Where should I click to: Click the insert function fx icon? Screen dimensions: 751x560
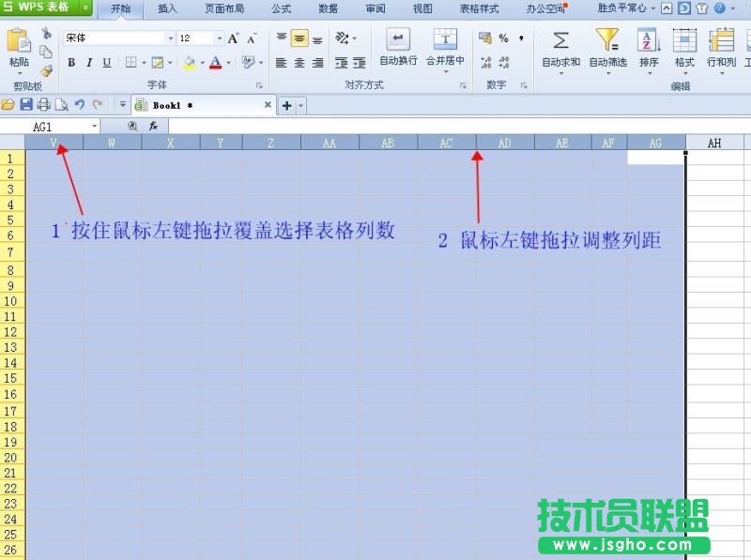153,126
